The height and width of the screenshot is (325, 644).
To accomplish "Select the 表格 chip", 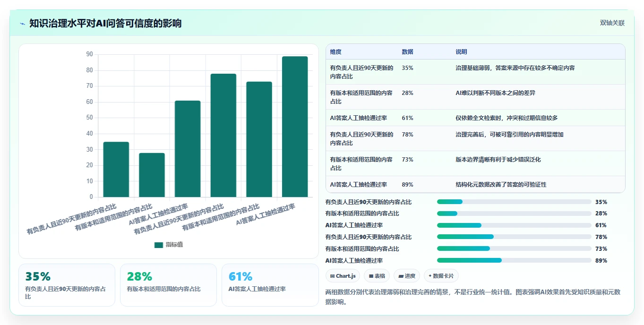I will coord(378,276).
